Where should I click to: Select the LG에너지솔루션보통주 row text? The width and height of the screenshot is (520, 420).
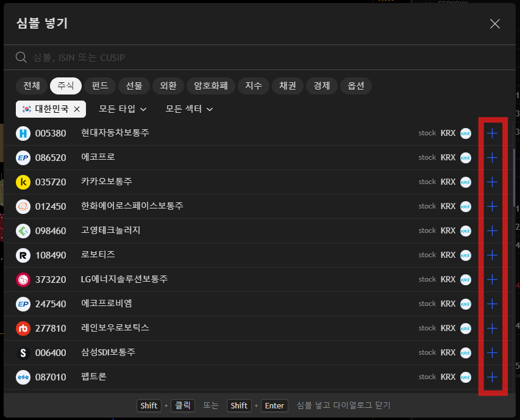[x=124, y=279]
